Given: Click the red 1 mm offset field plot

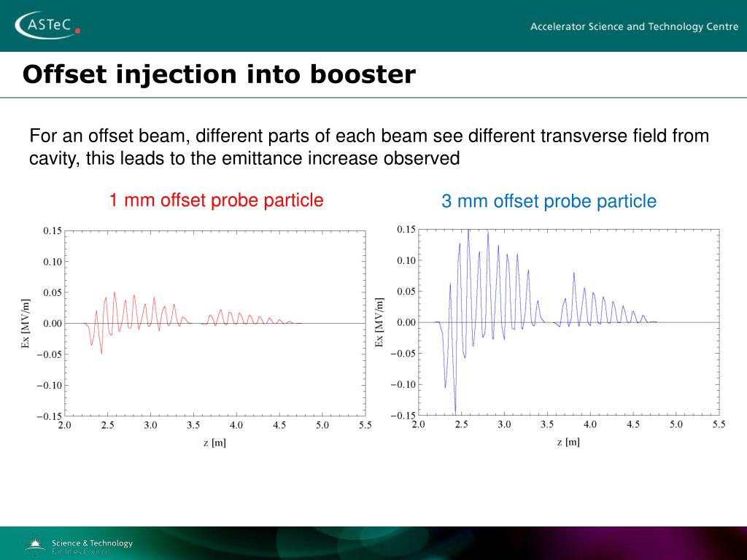Looking at the screenshot, I should tap(215, 323).
